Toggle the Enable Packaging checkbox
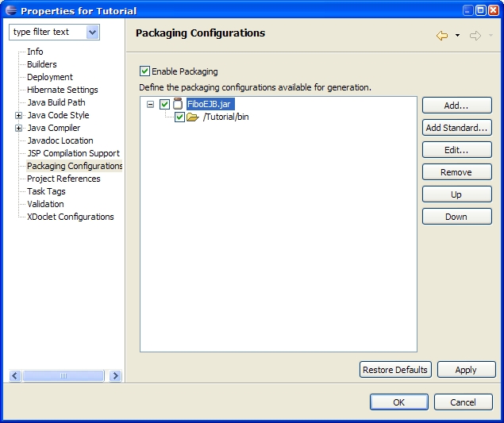The width and height of the screenshot is (504, 423). (x=144, y=71)
